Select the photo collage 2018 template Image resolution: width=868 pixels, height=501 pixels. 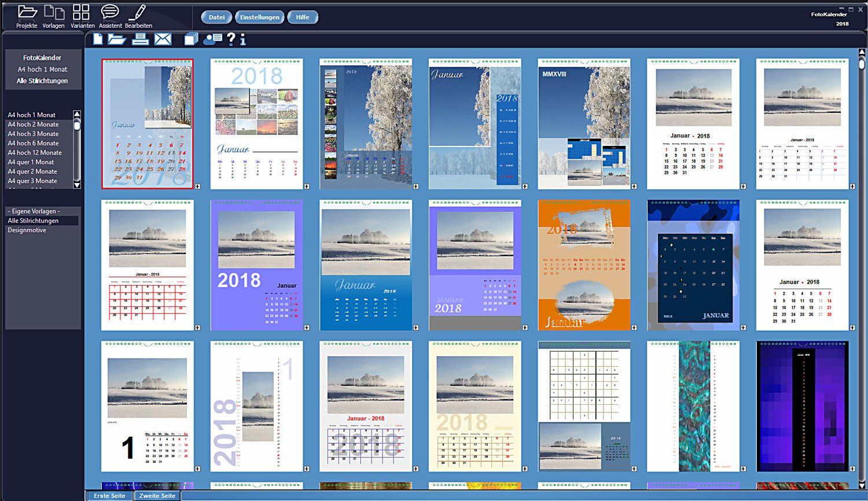[256, 124]
